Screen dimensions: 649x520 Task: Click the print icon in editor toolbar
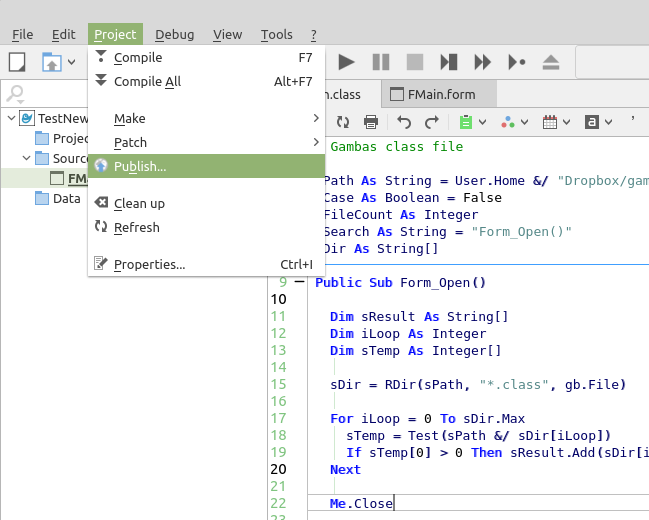pyautogui.click(x=371, y=122)
